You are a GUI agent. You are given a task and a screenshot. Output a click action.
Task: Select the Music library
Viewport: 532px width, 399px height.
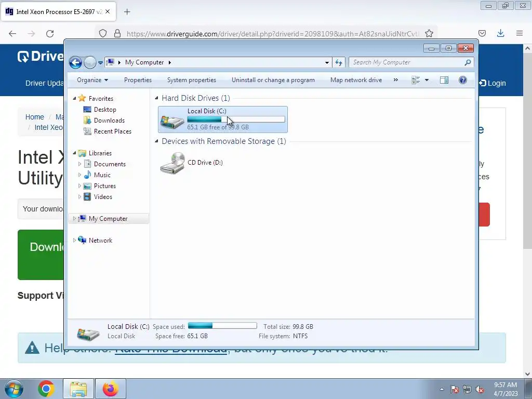click(102, 175)
